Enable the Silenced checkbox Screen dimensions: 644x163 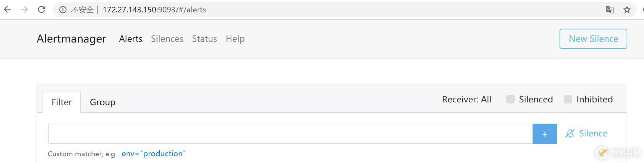[511, 99]
